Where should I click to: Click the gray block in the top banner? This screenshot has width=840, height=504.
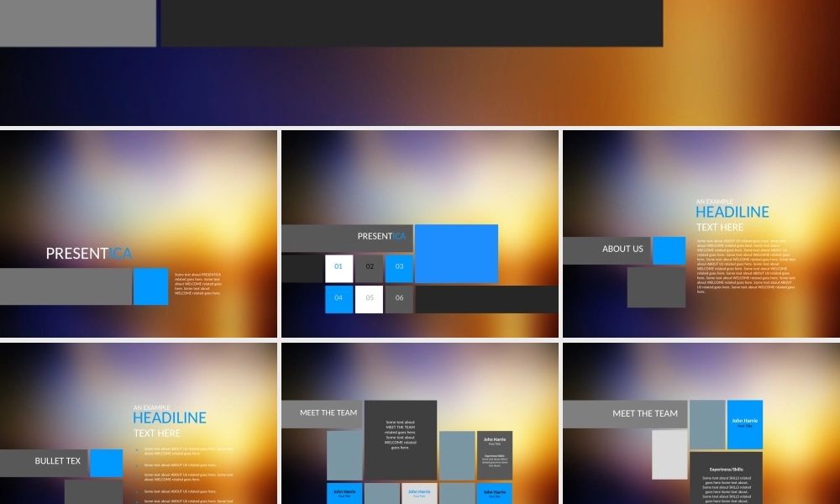coord(77,23)
